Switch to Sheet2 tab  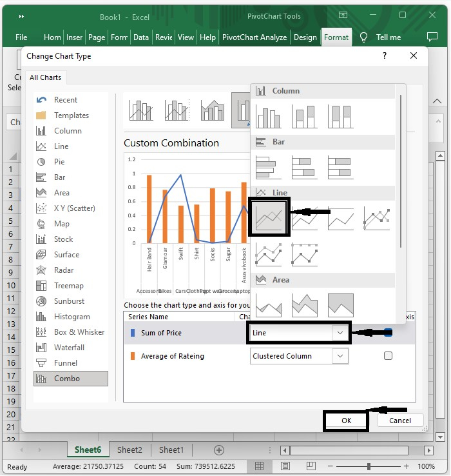[x=130, y=450]
